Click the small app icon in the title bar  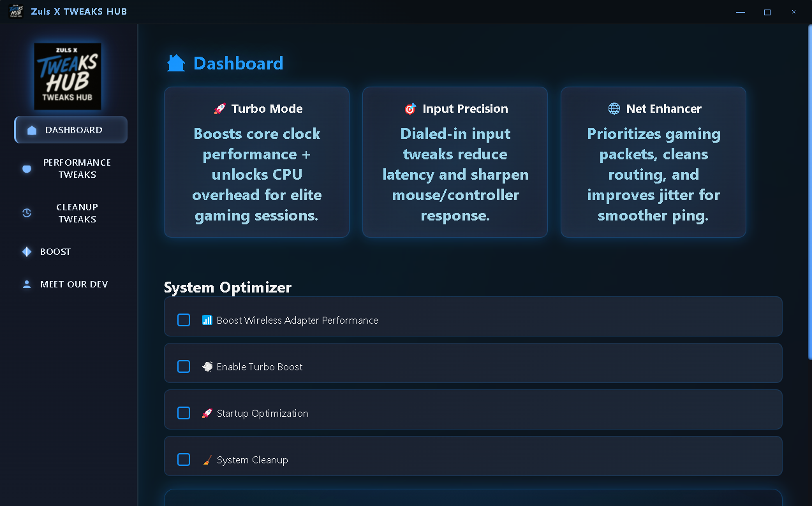[16, 11]
